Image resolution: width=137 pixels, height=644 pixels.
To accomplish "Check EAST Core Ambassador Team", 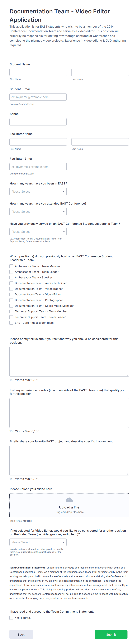I will pyautogui.click(x=11, y=323).
